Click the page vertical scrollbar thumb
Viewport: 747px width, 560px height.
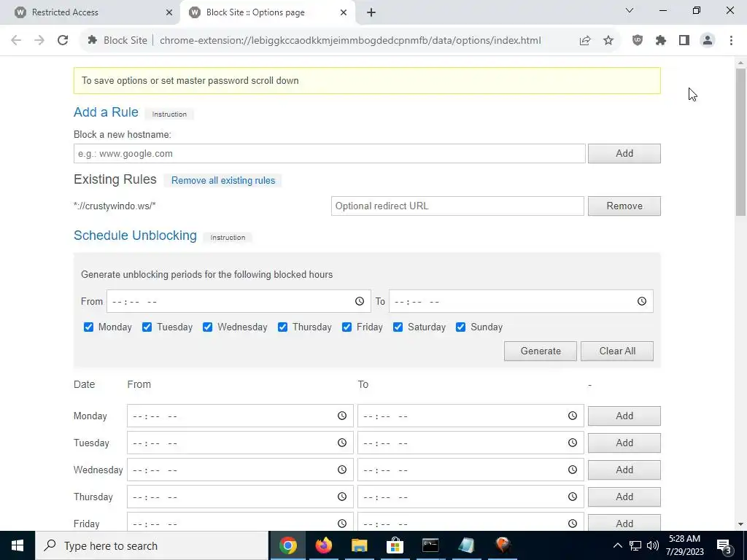[x=741, y=142]
